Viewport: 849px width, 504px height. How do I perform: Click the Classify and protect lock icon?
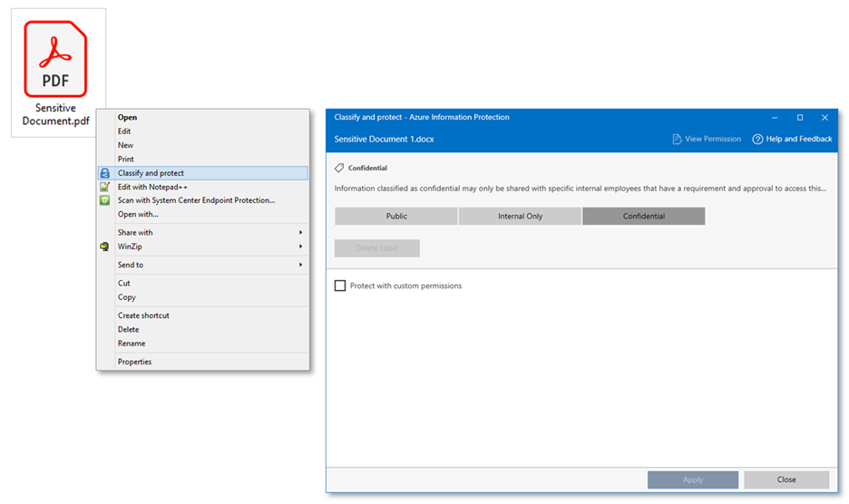(x=105, y=173)
